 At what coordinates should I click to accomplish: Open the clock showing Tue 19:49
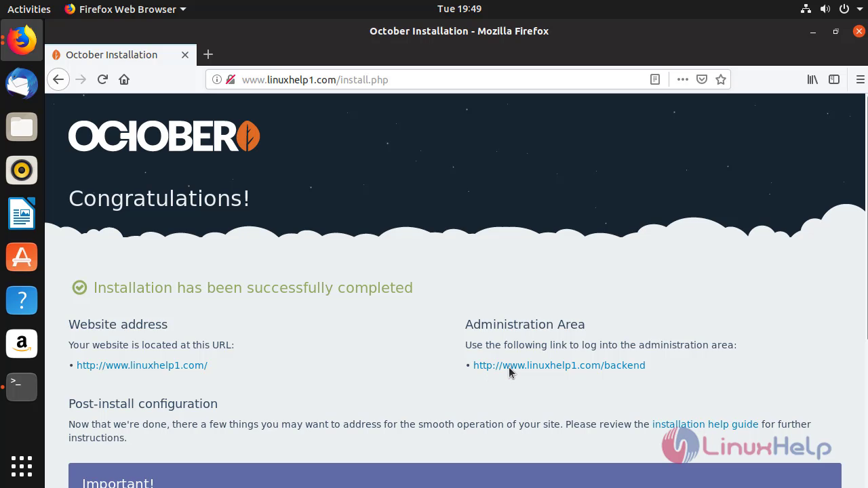459,9
